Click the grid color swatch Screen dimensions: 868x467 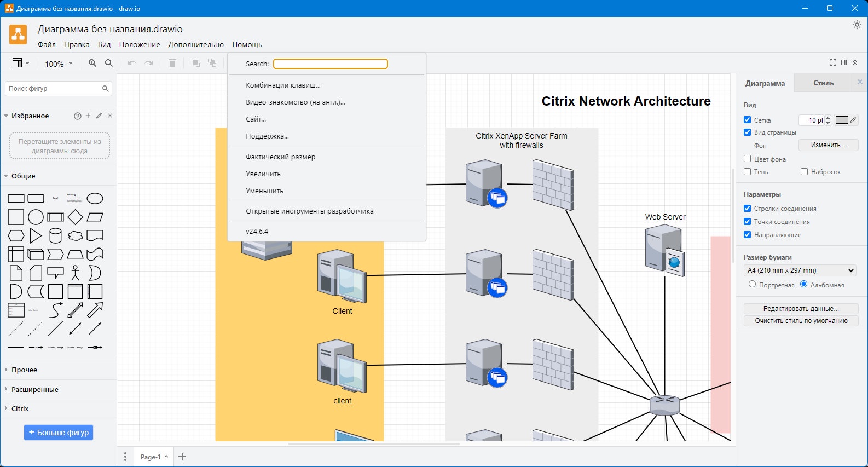pyautogui.click(x=841, y=120)
